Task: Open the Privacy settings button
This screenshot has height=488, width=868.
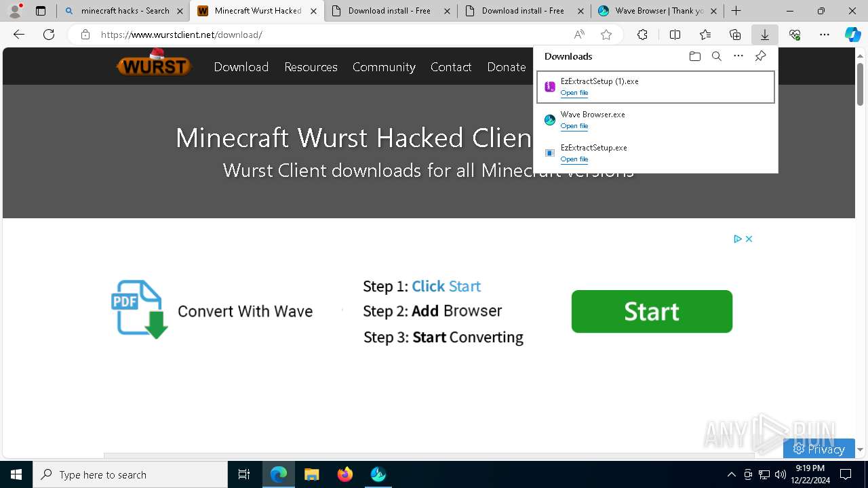Action: click(818, 449)
